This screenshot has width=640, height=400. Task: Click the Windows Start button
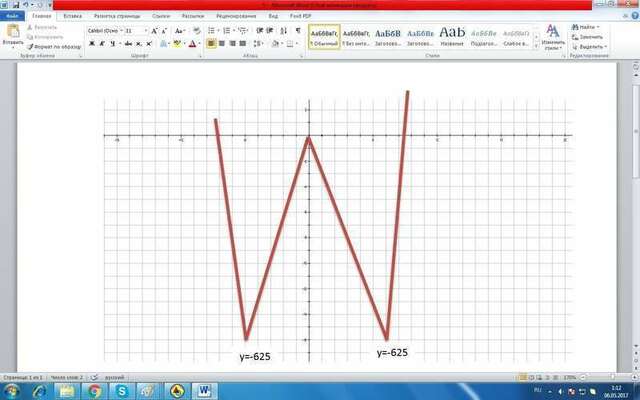[11, 391]
